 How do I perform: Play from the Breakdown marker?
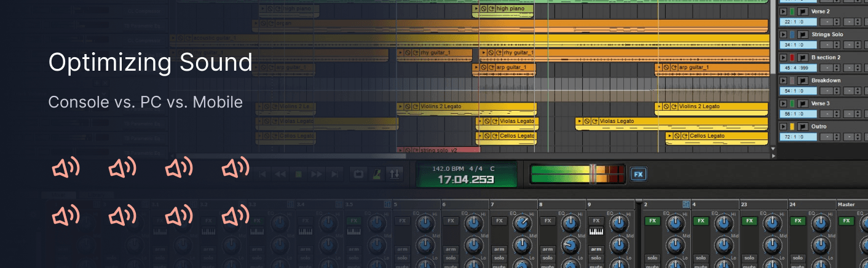pyautogui.click(x=783, y=81)
